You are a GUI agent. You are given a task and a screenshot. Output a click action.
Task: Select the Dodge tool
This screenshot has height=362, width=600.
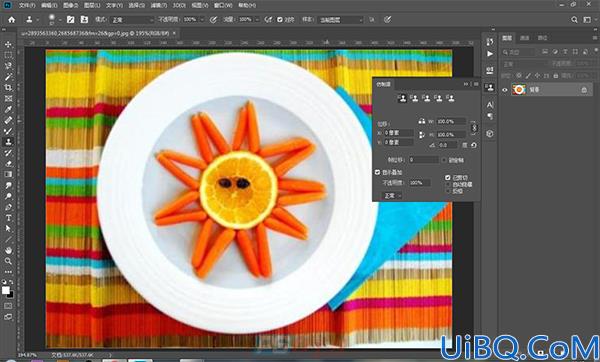tap(8, 196)
